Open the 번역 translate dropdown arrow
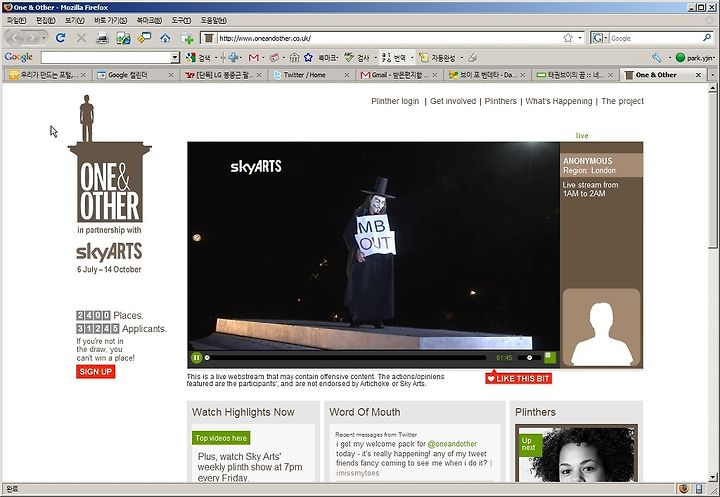 point(412,57)
